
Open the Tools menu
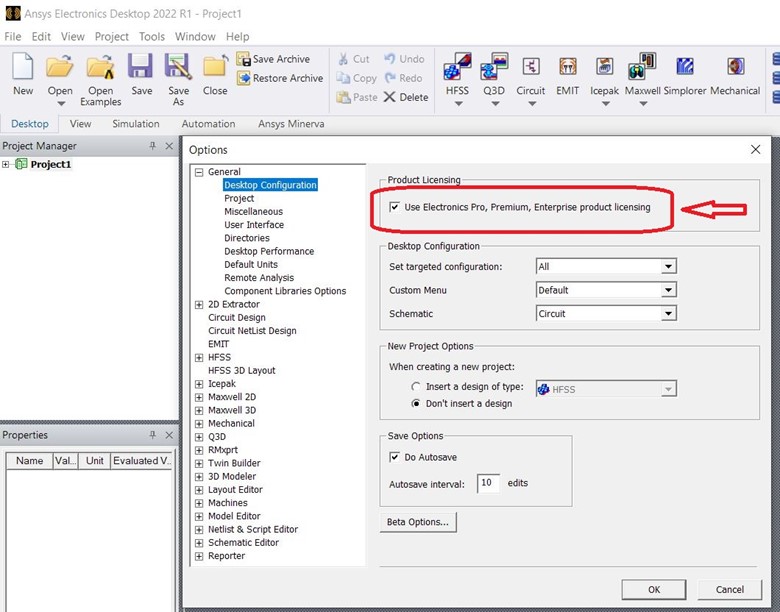point(152,36)
